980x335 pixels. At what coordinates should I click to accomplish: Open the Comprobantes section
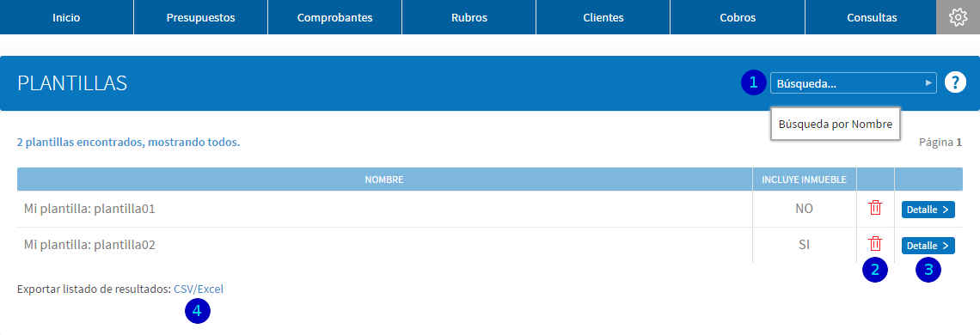(335, 17)
